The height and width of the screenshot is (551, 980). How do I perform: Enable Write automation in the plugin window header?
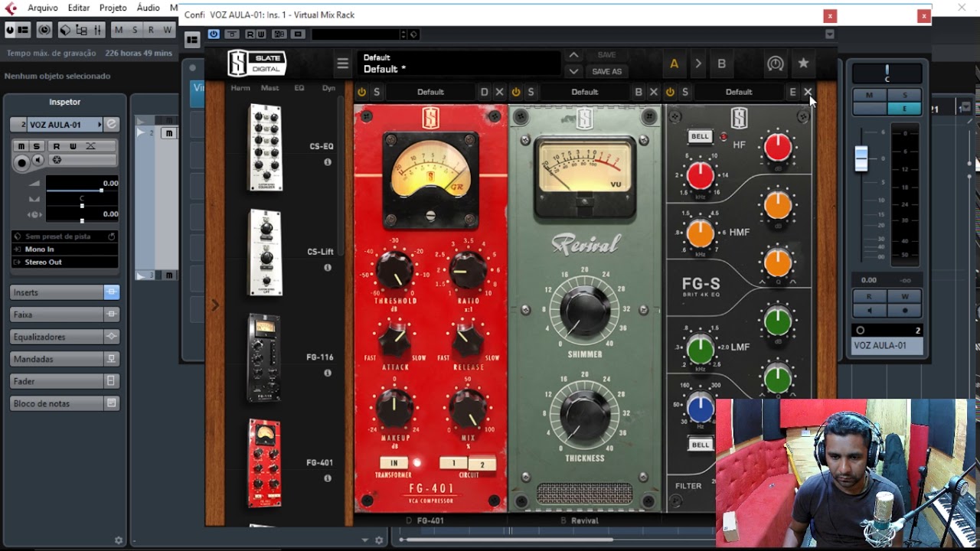tap(261, 34)
